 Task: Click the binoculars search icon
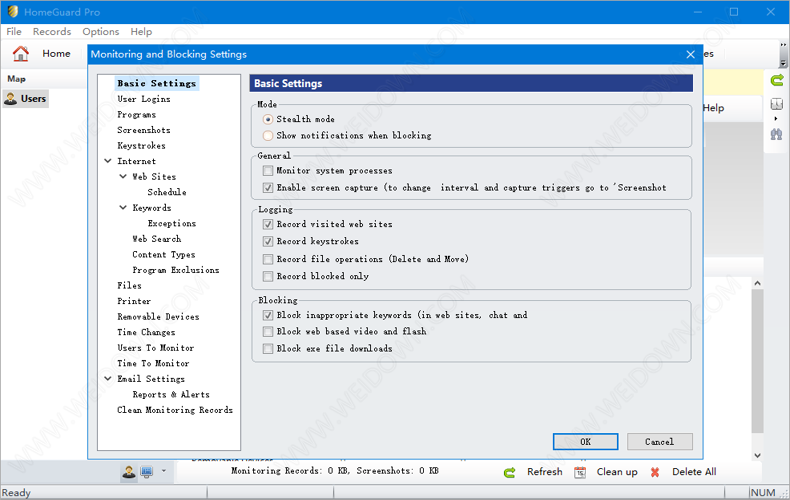pos(776,134)
